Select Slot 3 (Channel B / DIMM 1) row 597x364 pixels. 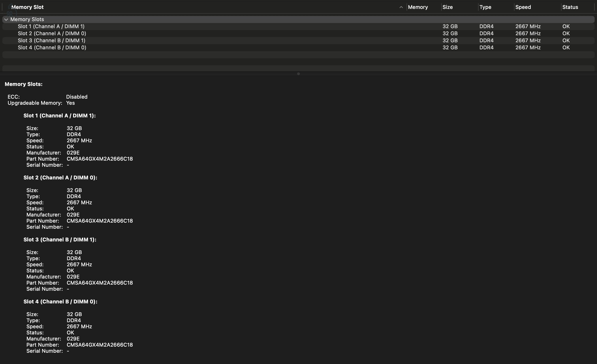click(298, 40)
